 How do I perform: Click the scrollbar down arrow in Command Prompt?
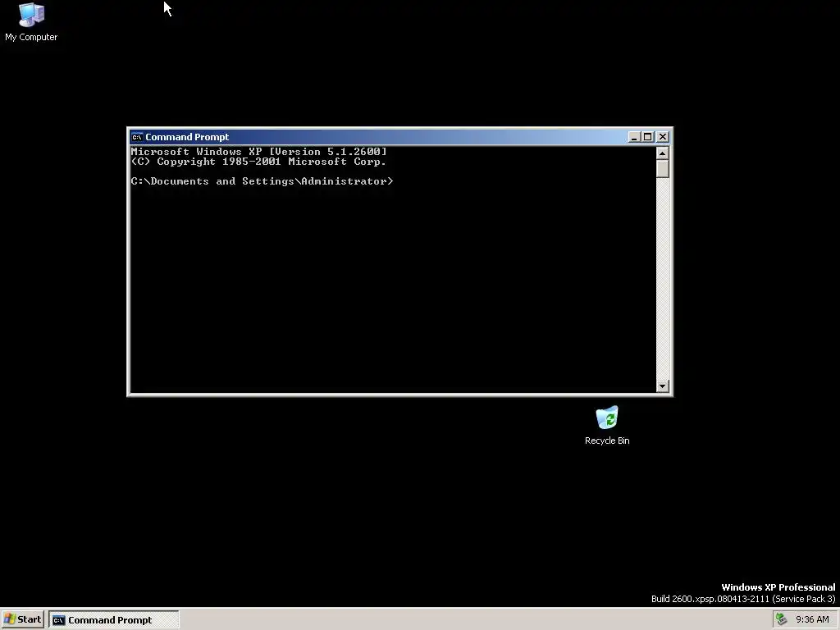[663, 386]
